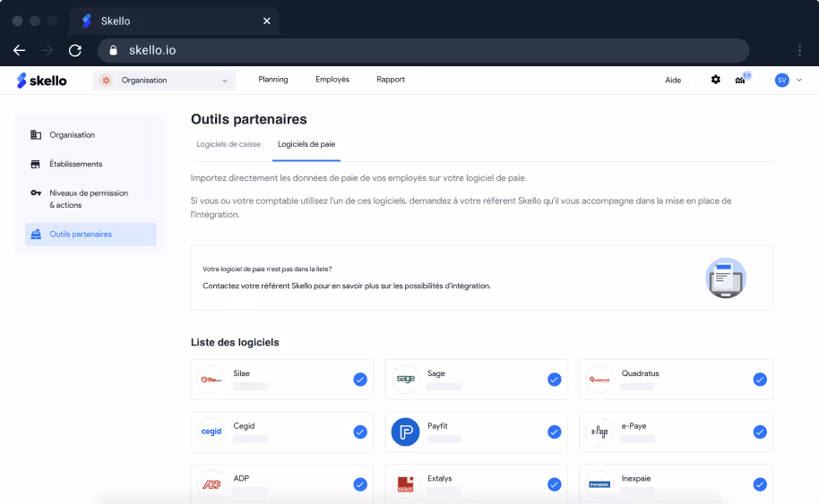Click the payroll document illustration icon
Screen dimensions: 819x504
coord(726,278)
